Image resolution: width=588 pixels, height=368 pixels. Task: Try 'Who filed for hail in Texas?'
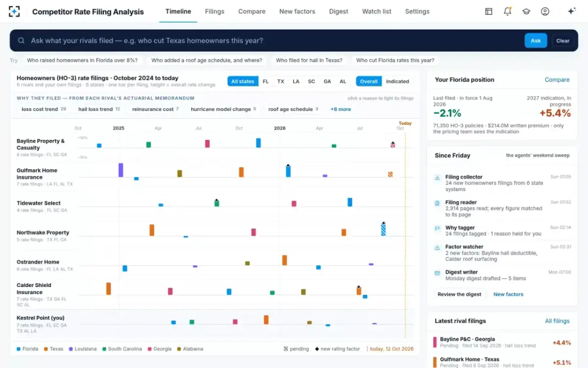(x=309, y=60)
